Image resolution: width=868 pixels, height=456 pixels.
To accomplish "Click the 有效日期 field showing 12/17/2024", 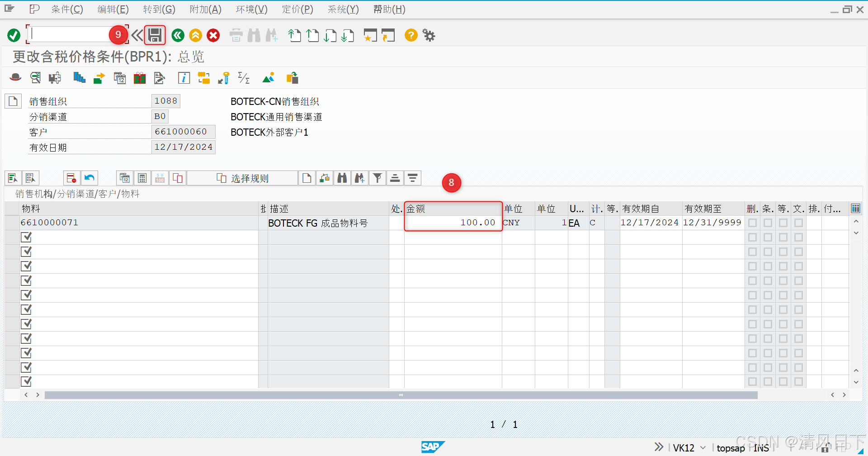I will [183, 147].
